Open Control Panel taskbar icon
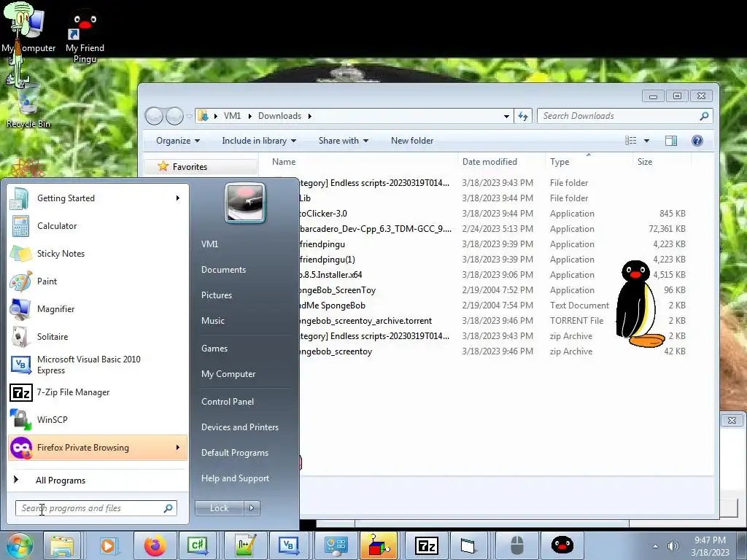747x560 pixels. [x=336, y=545]
